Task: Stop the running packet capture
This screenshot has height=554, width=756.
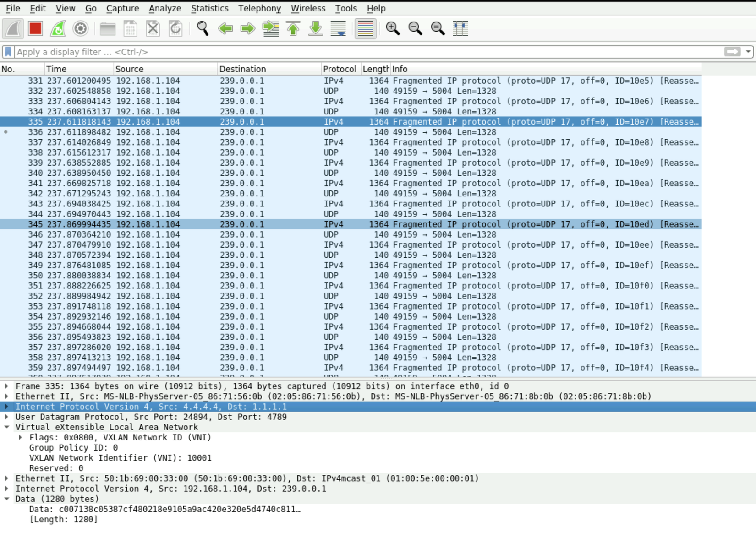Action: pos(35,28)
